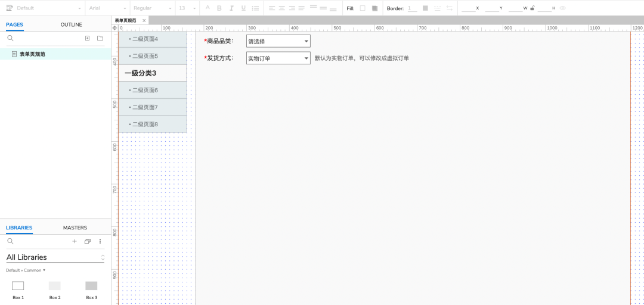Viewport: 644px width, 305px height.
Task: Choose the border line pattern
Action: click(438, 8)
